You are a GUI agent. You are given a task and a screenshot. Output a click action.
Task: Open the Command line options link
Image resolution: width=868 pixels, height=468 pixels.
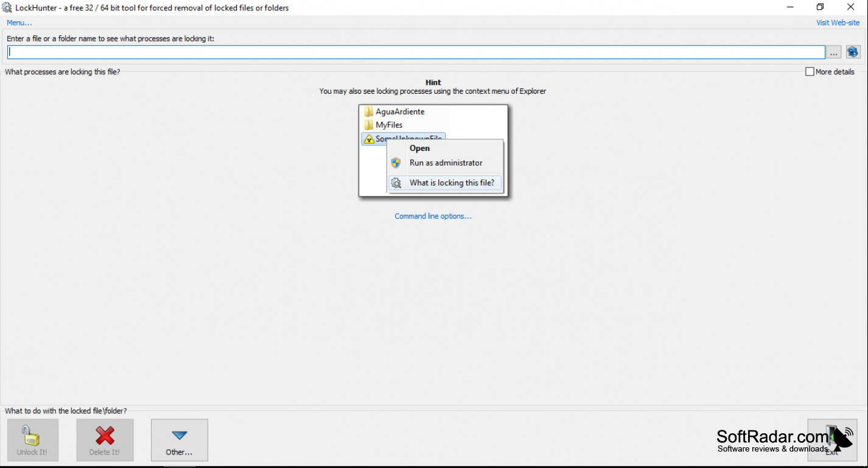pyautogui.click(x=433, y=216)
